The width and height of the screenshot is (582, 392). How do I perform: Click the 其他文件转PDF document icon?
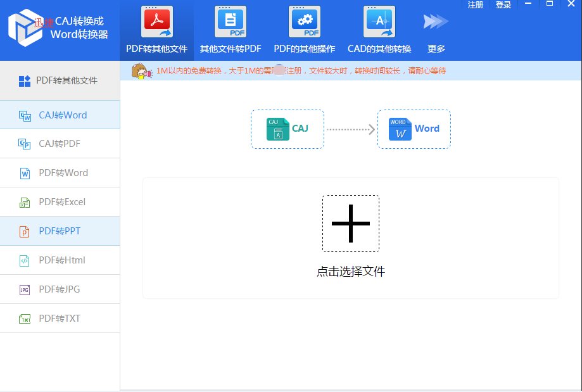[x=229, y=23]
